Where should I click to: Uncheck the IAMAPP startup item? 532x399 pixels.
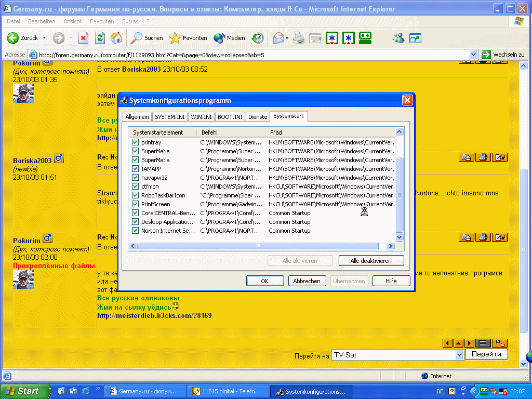[x=135, y=169]
